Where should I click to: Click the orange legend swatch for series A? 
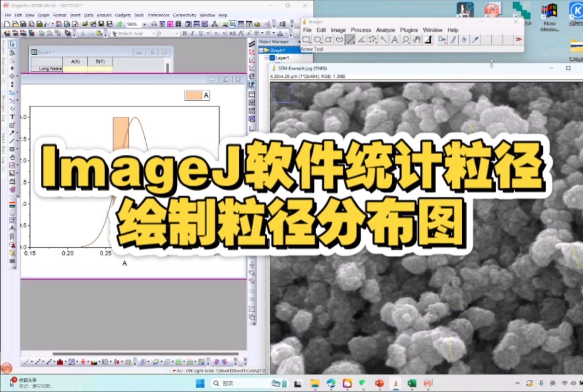(x=193, y=95)
